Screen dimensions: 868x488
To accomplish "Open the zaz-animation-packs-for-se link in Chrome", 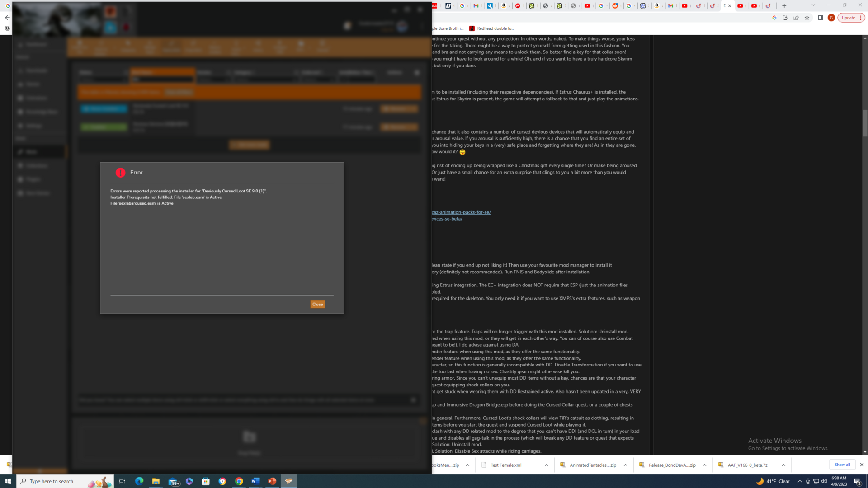I will point(461,212).
